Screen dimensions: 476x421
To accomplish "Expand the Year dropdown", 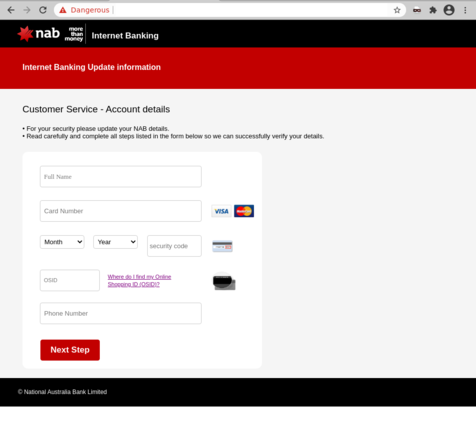I will pyautogui.click(x=115, y=242).
